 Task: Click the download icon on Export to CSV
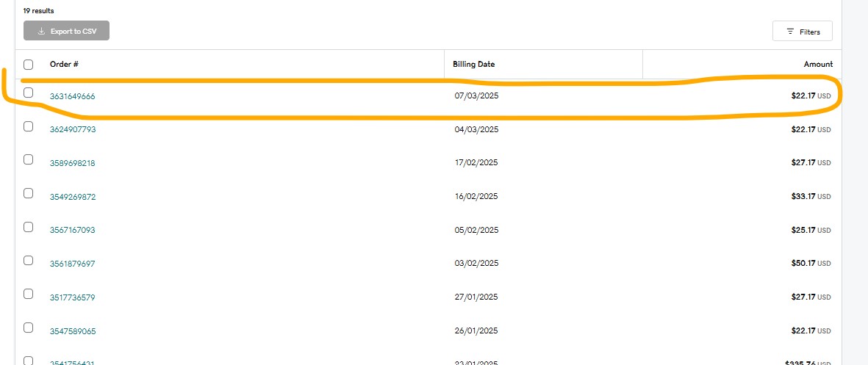(42, 32)
